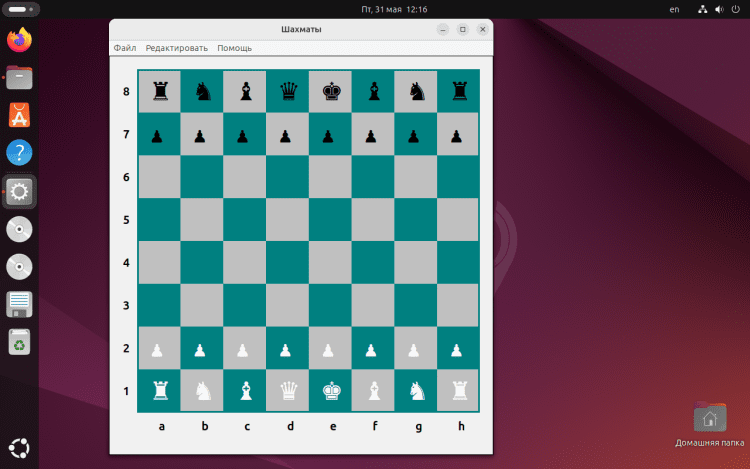Select the white bishop on c1

click(x=246, y=391)
